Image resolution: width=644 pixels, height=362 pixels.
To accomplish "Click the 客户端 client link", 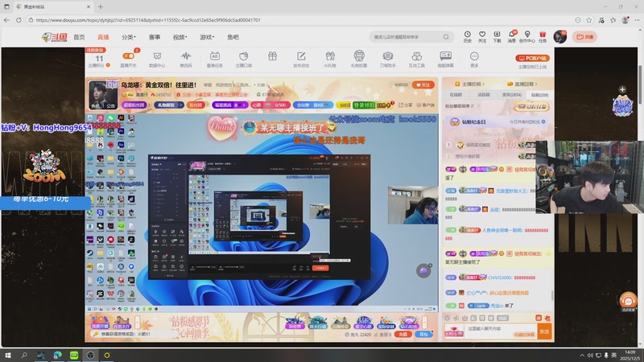I will click(x=426, y=105).
